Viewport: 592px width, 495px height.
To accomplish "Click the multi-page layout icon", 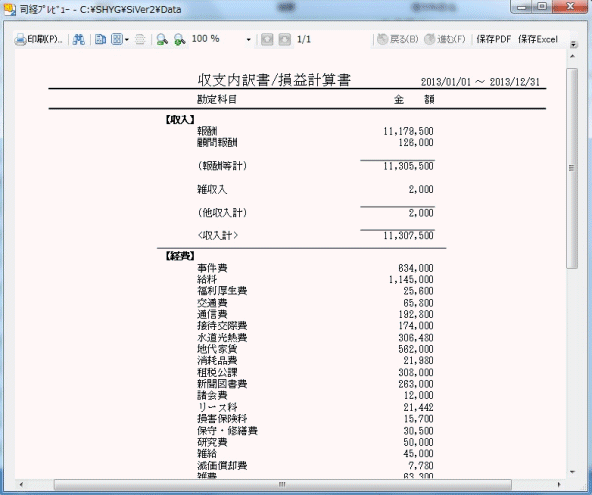I will (x=117, y=39).
